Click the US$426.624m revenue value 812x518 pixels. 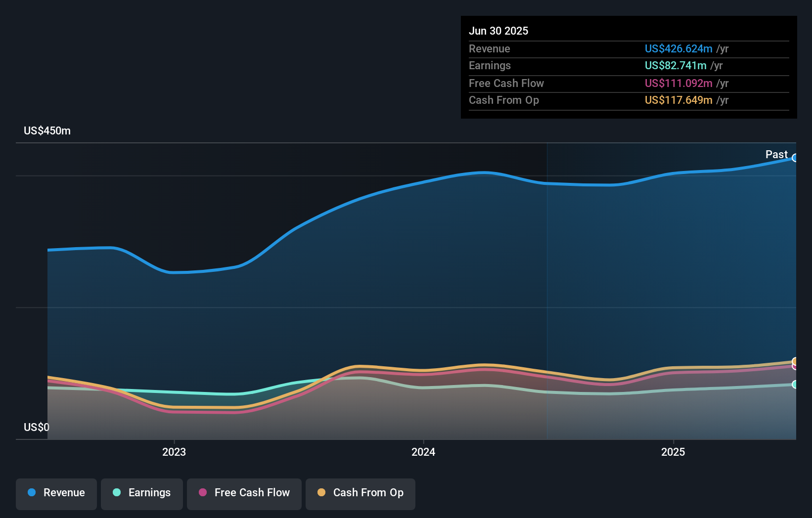pyautogui.click(x=678, y=48)
